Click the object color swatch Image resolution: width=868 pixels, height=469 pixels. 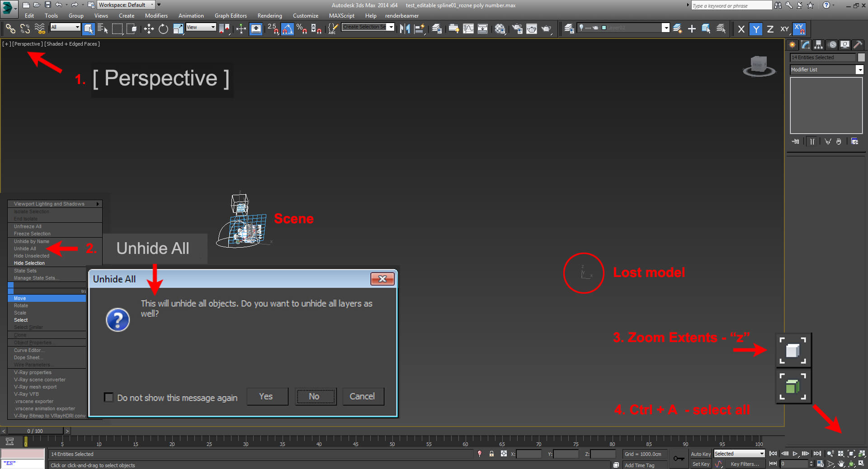point(861,57)
